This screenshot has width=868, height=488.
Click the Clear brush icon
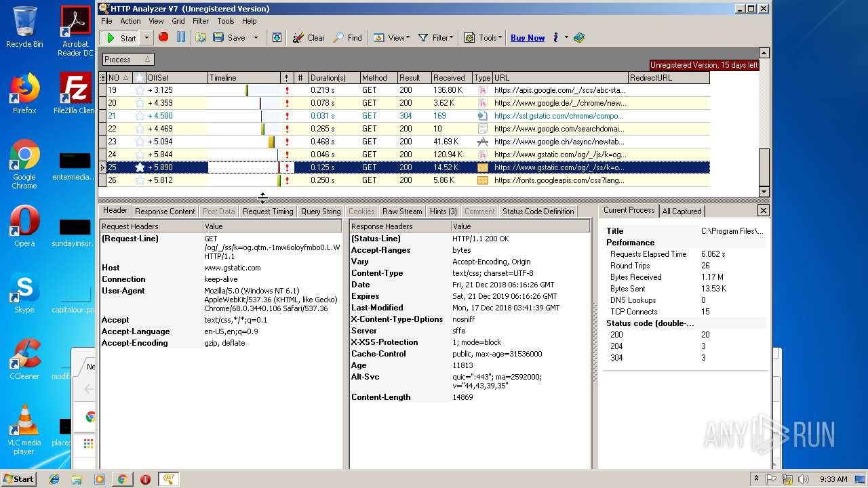pyautogui.click(x=298, y=37)
